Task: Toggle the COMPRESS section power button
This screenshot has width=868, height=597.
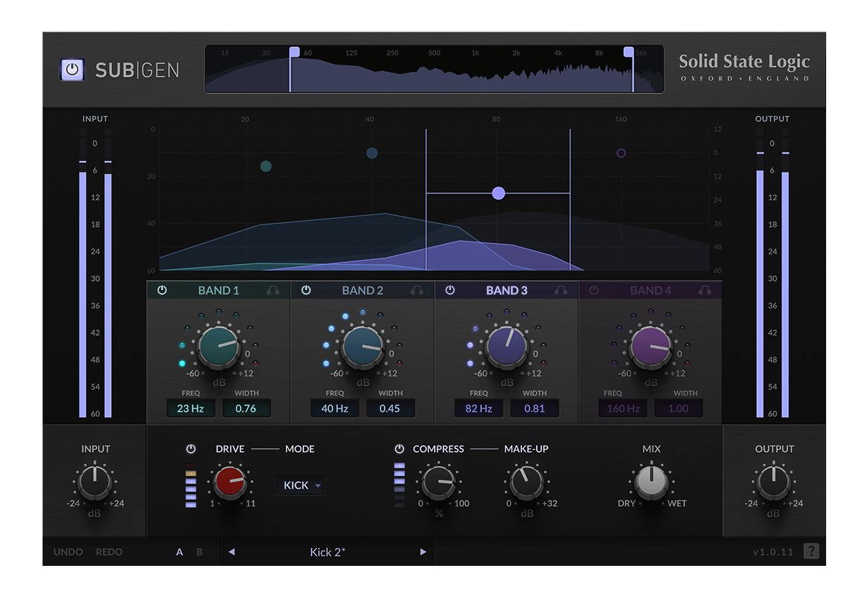Action: [398, 449]
